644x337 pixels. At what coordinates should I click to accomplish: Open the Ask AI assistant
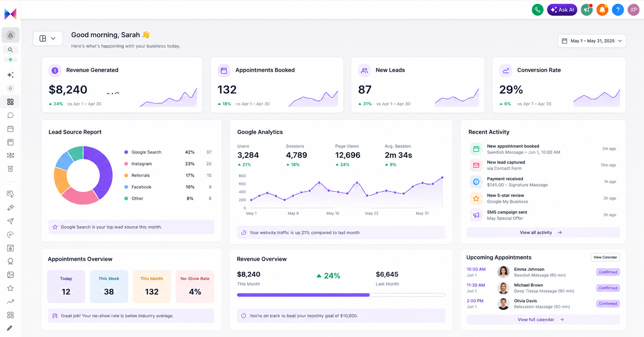[x=562, y=10]
